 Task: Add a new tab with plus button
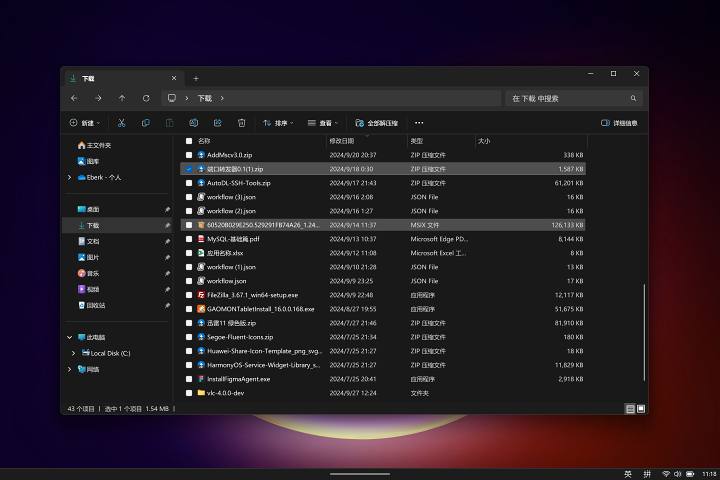196,78
